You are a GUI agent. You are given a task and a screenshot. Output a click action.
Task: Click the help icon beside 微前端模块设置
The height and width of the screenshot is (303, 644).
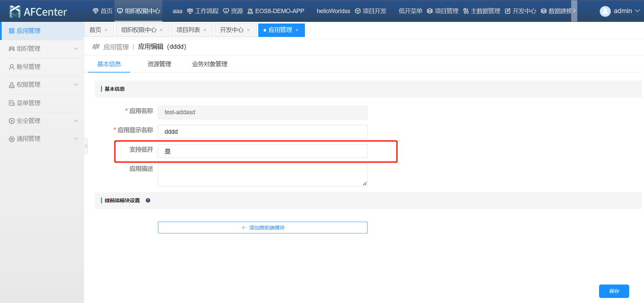tap(148, 201)
